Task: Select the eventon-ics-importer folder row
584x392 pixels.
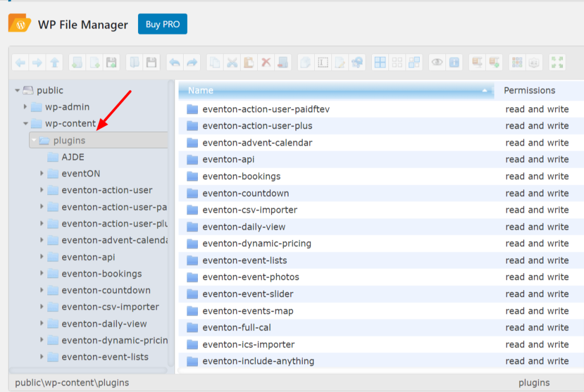Action: pyautogui.click(x=381, y=344)
